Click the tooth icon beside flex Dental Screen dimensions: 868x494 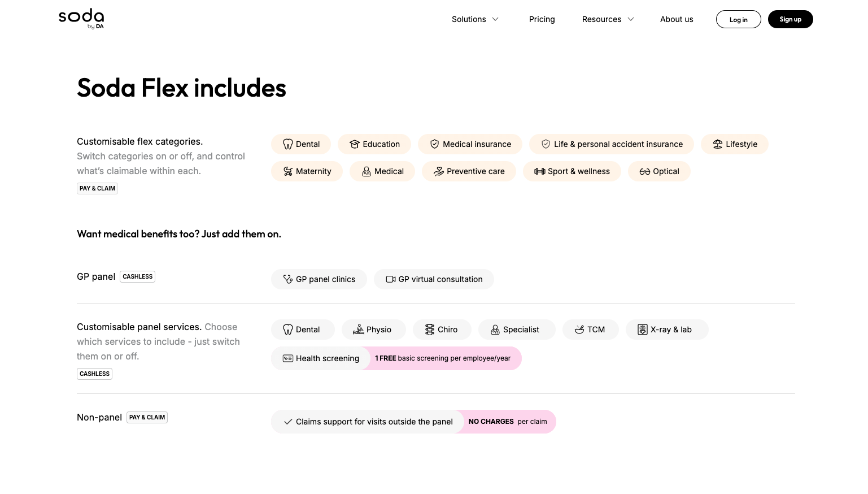click(288, 144)
